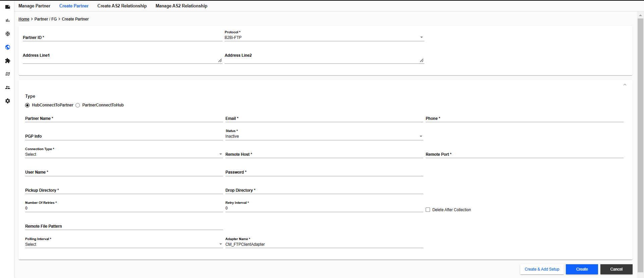
Task: Click the 'Type' section label
Action: [30, 96]
